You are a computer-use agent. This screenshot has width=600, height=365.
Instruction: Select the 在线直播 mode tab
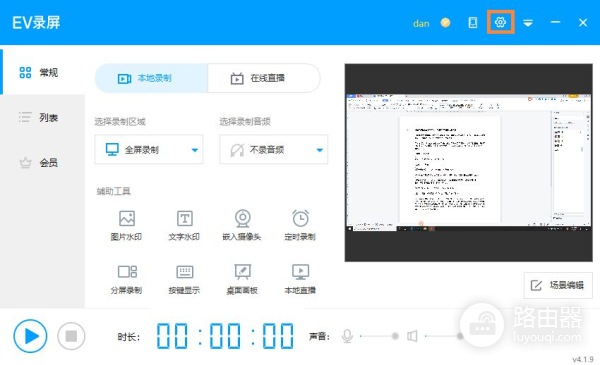(264, 78)
